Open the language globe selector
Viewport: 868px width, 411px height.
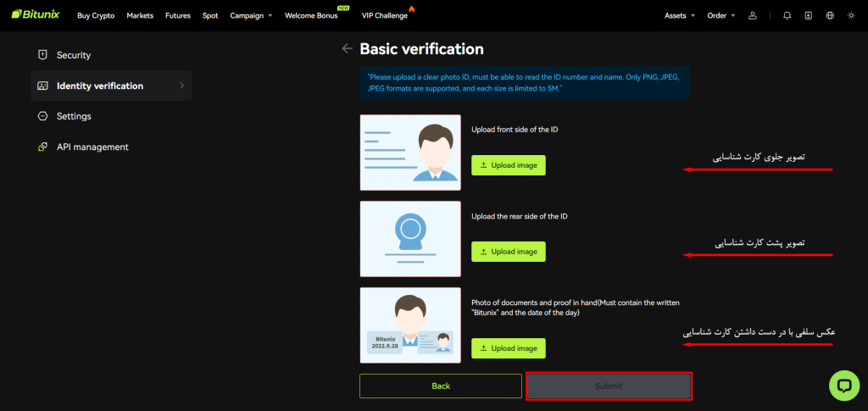tap(830, 15)
